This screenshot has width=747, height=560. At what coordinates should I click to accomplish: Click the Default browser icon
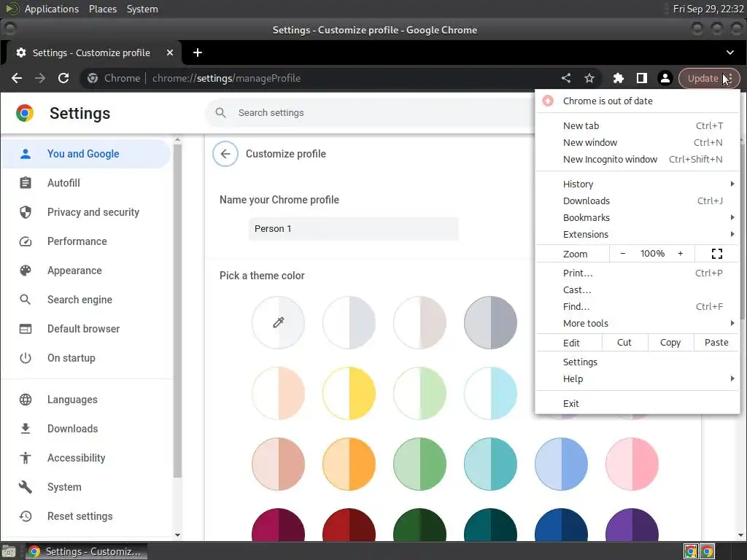click(26, 329)
